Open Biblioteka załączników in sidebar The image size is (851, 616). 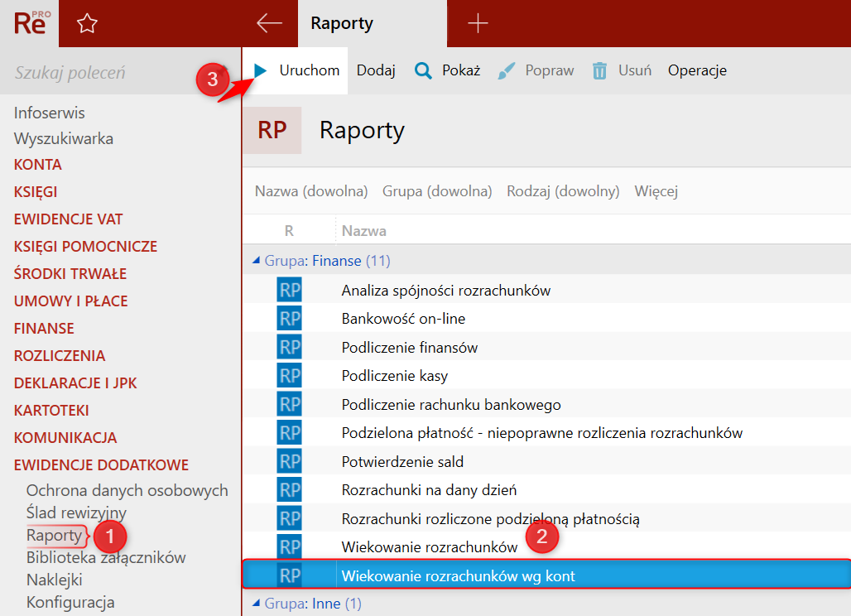click(x=106, y=557)
